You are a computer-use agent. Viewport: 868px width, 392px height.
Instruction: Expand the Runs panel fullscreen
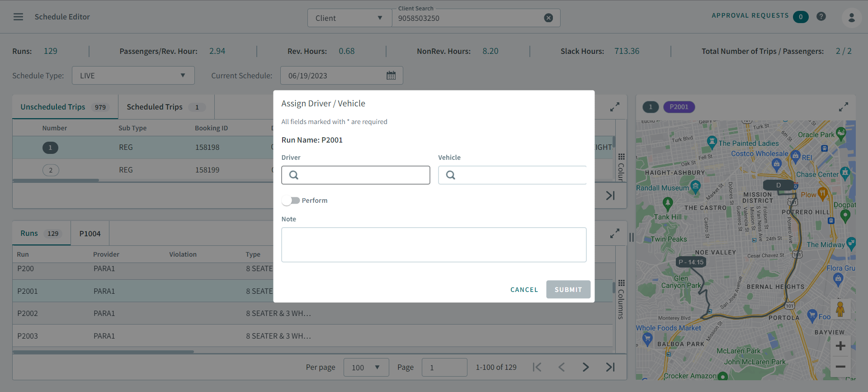coord(614,234)
